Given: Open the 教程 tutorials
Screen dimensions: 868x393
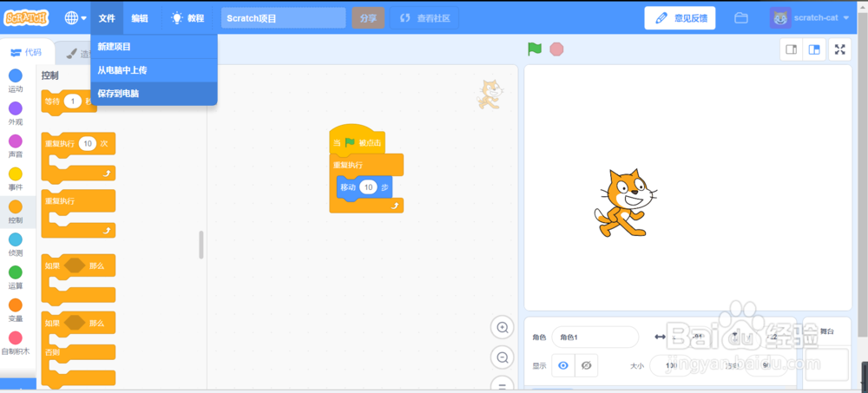Looking at the screenshot, I should pos(187,17).
